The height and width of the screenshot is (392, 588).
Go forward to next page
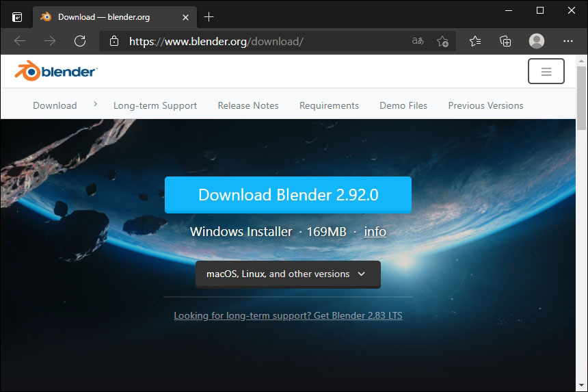49,41
